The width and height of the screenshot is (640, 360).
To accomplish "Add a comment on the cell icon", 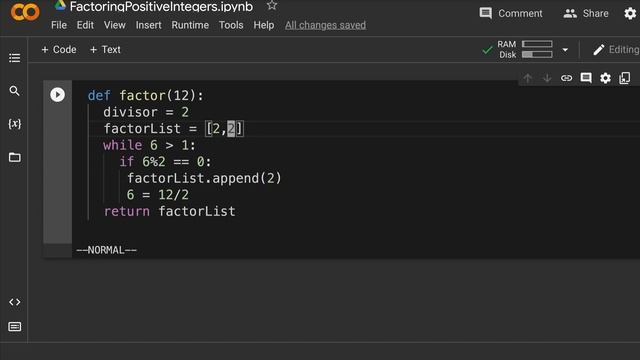I will tap(586, 78).
